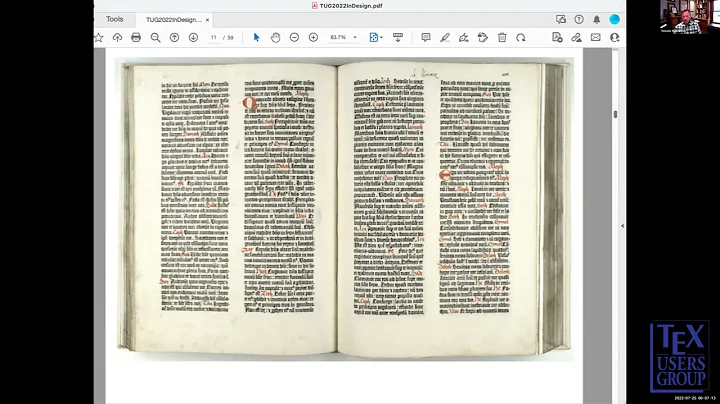The height and width of the screenshot is (404, 720).
Task: Open the Tools tab
Action: click(x=114, y=19)
